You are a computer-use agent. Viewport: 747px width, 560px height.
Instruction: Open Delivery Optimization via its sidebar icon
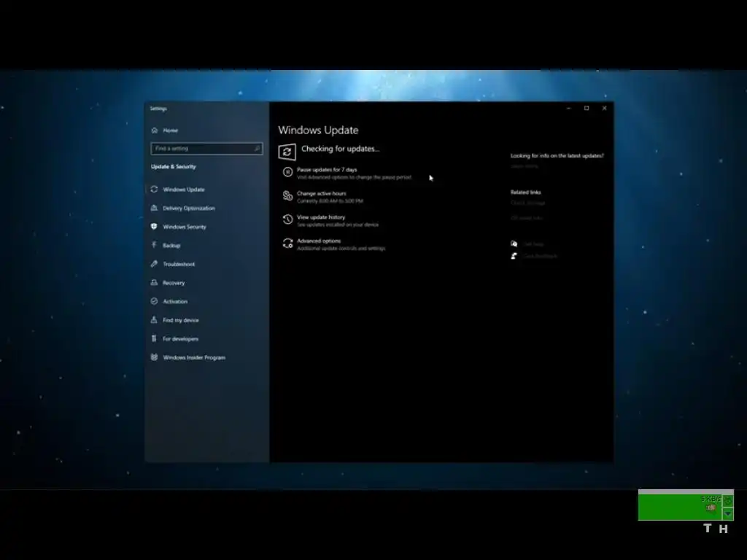pyautogui.click(x=154, y=208)
